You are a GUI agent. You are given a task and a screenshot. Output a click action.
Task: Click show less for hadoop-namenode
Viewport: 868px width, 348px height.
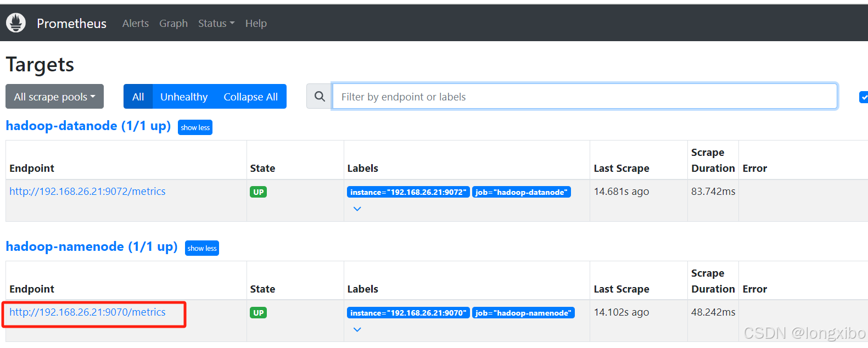point(202,248)
